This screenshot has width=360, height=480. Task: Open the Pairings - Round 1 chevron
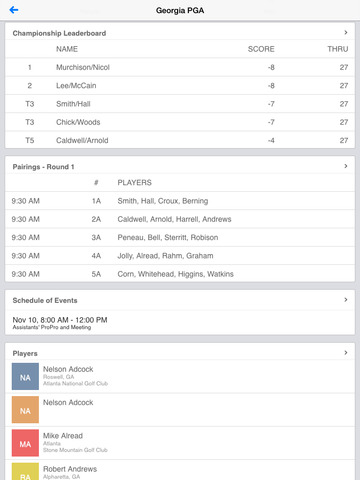(346, 166)
